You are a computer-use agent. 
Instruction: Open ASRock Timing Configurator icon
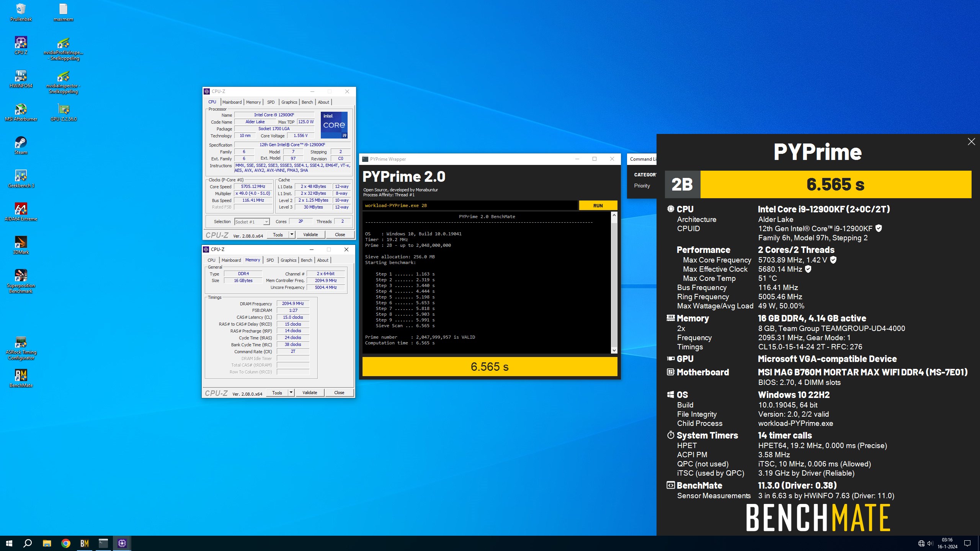point(21,348)
